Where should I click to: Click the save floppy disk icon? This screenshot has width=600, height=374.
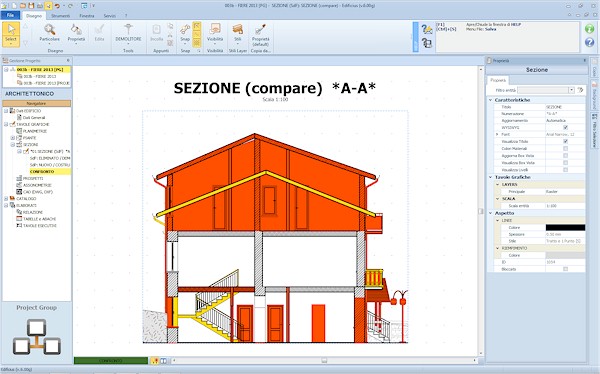pyautogui.click(x=31, y=6)
